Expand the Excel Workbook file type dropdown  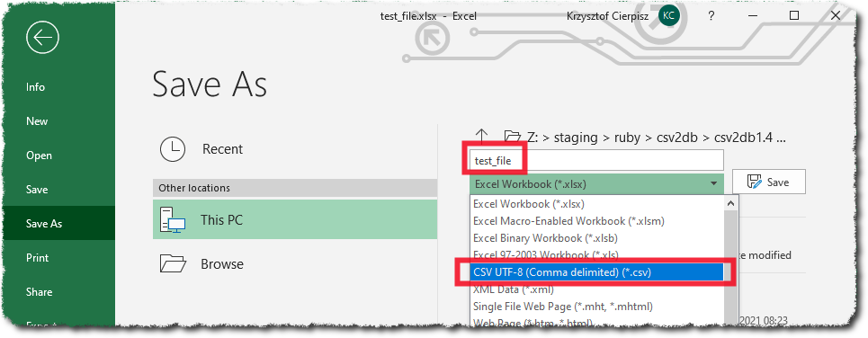pos(596,183)
